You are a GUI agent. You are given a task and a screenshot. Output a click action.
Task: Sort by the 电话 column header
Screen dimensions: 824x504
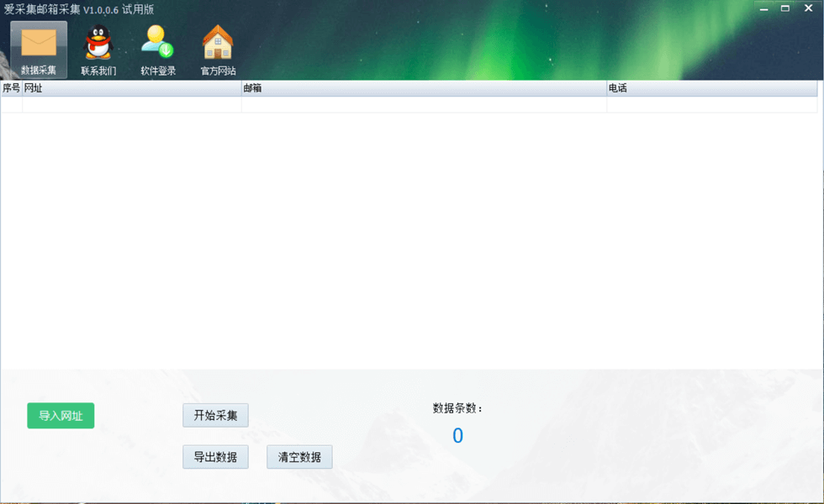(x=711, y=88)
